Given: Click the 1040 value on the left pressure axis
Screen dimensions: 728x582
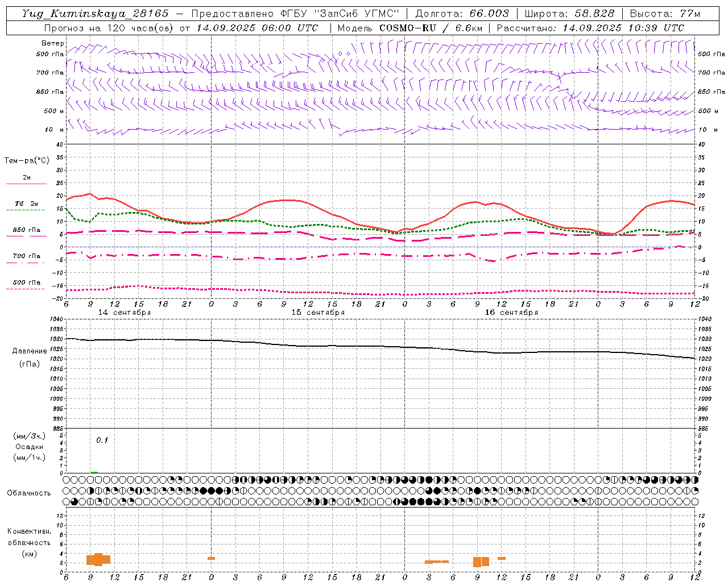Looking at the screenshot, I should coord(56,319).
